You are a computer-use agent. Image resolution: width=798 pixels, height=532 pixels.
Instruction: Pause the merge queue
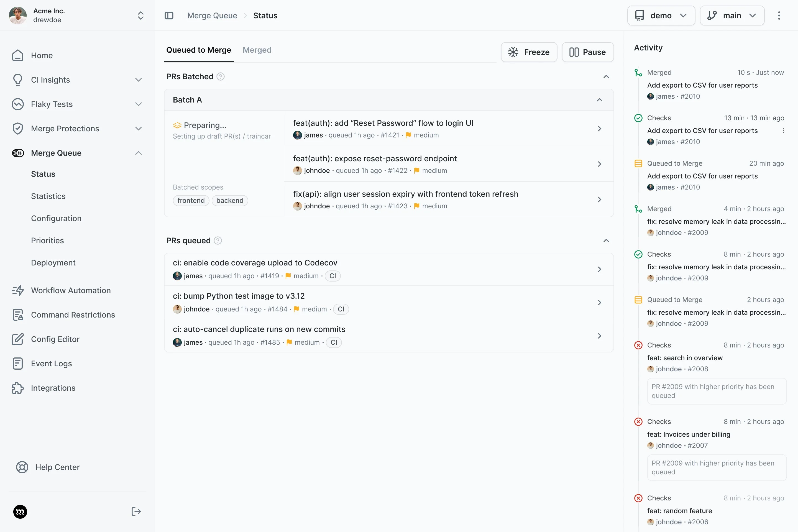point(588,52)
